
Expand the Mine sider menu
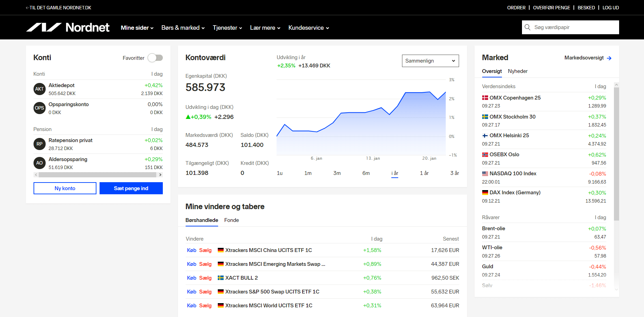tap(137, 28)
